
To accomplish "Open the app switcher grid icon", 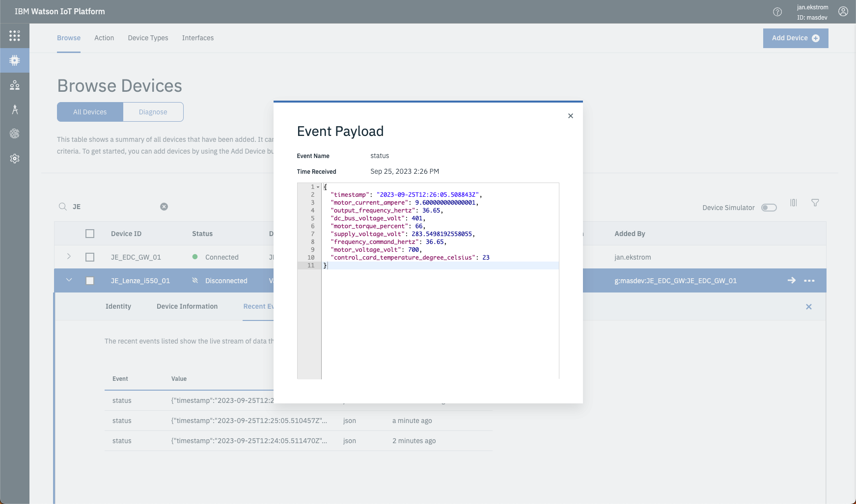I will pyautogui.click(x=15, y=36).
